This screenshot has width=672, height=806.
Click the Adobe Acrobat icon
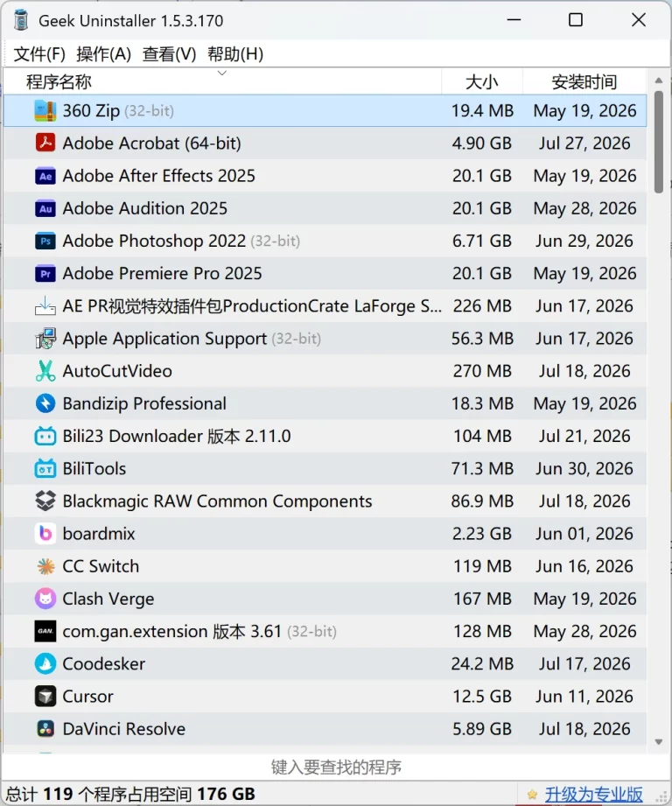coord(45,143)
